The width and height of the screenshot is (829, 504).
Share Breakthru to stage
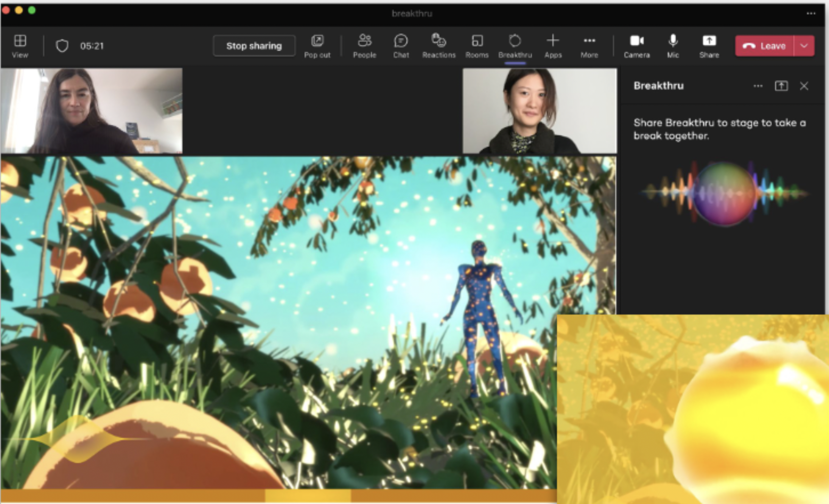(x=781, y=86)
